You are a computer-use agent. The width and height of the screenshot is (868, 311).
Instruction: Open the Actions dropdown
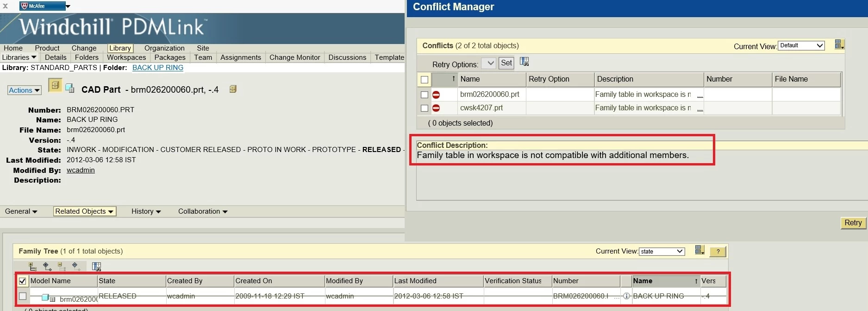coord(25,90)
